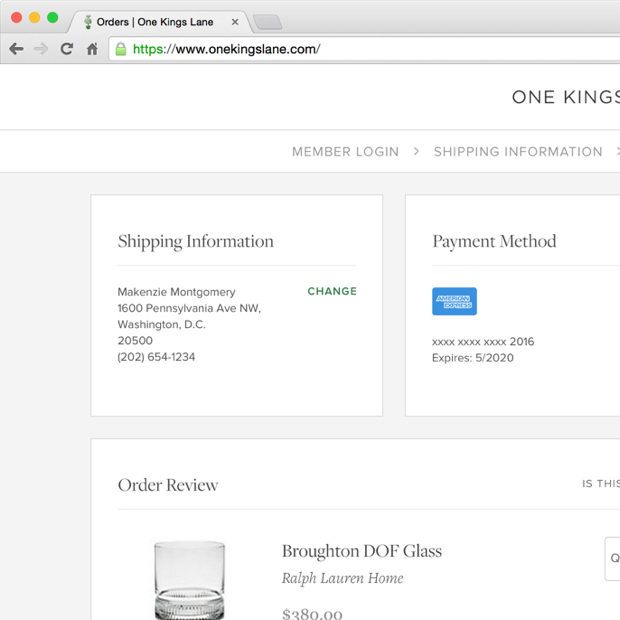
Task: Click the ONE KINGS site logo
Action: pyautogui.click(x=565, y=97)
